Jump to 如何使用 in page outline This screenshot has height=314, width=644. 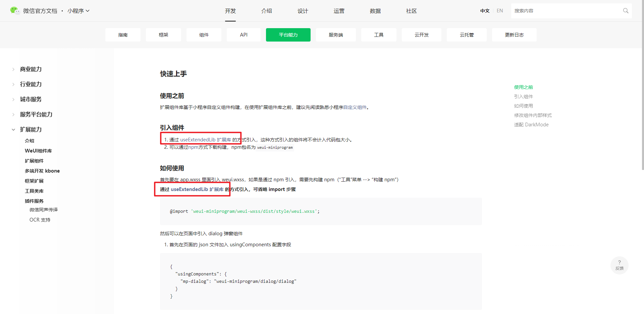point(524,106)
